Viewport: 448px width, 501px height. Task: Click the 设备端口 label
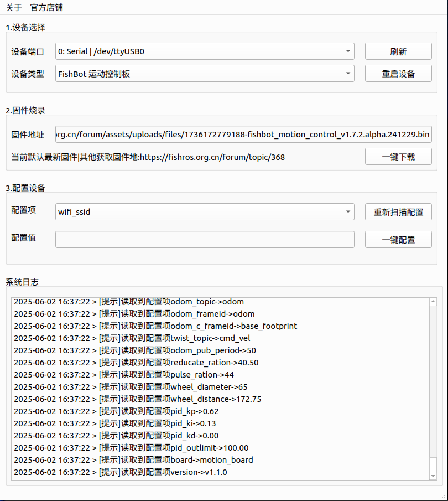[28, 51]
